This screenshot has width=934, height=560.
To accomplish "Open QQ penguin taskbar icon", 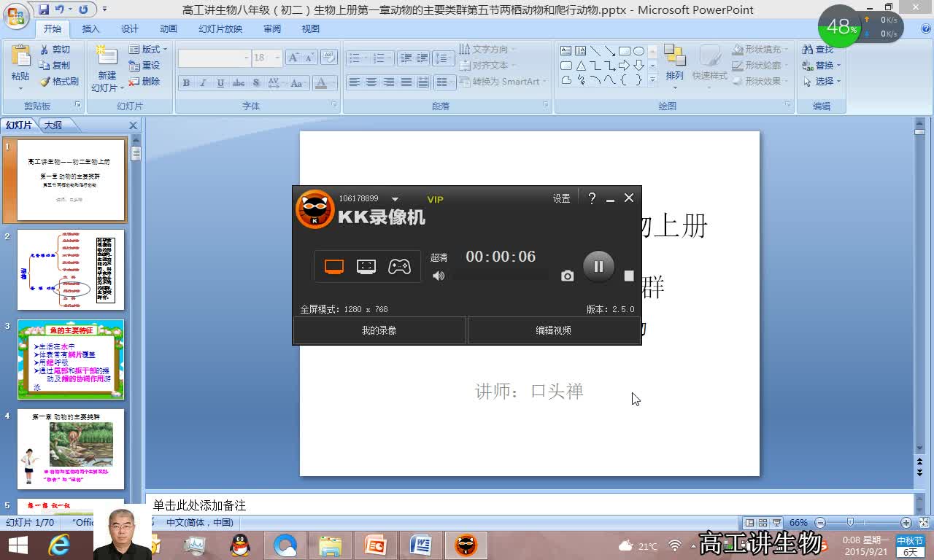I will click(240, 545).
